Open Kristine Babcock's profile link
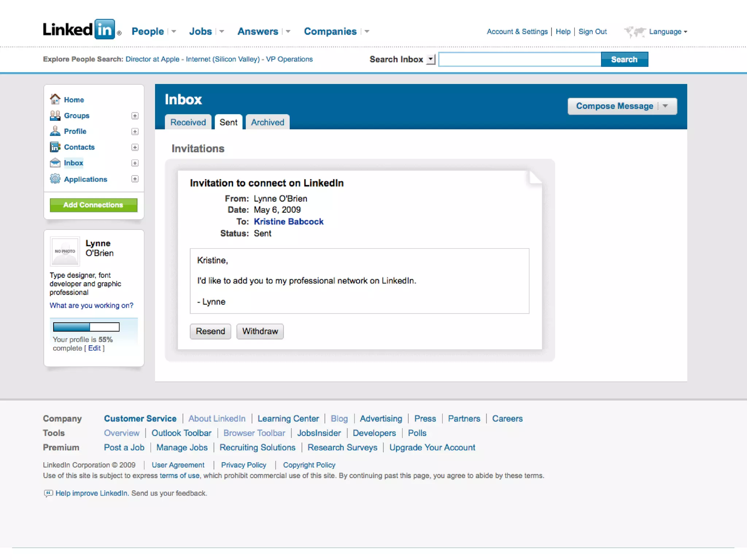The height and width of the screenshot is (560, 747). (289, 221)
